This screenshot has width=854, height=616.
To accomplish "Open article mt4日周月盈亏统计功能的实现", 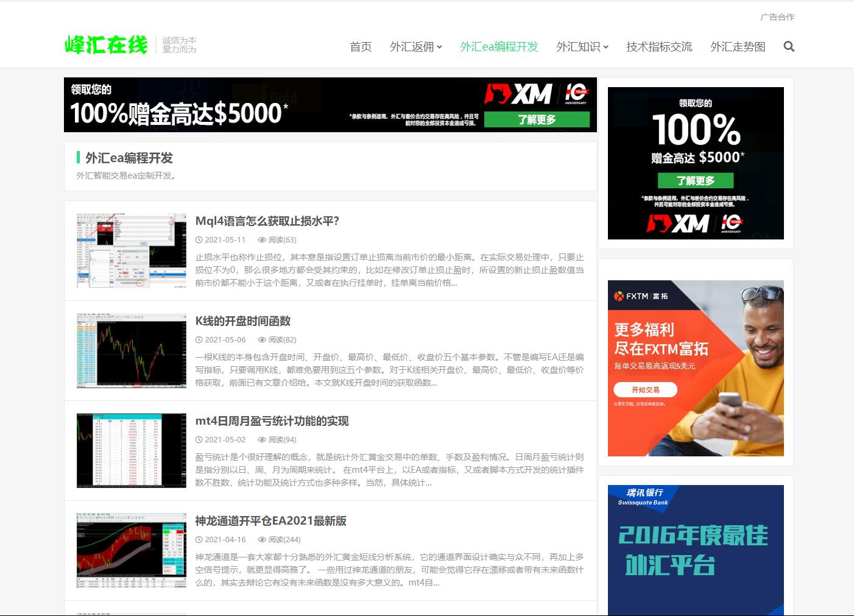I will pyautogui.click(x=272, y=421).
